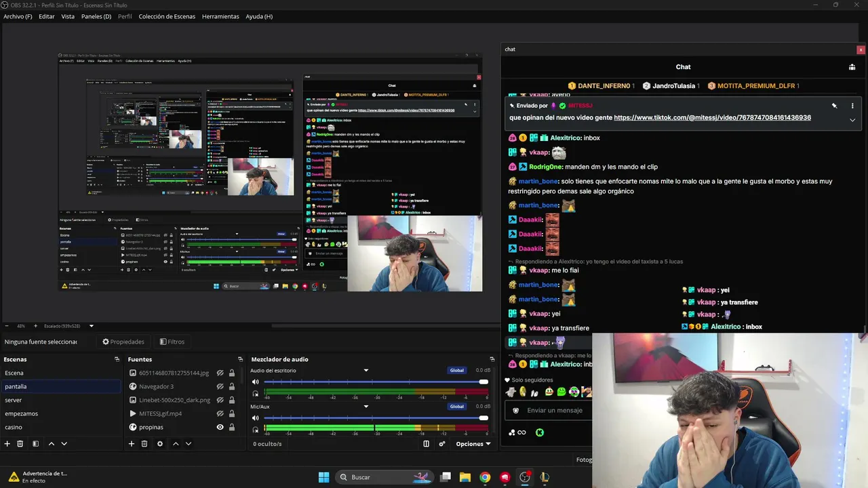Undock the Fuentes panel
868x488 pixels.
(x=240, y=359)
